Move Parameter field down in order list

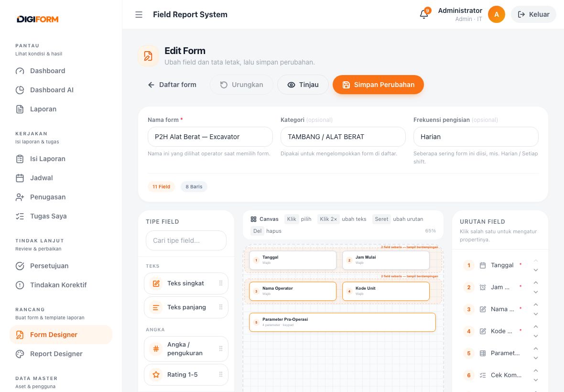536,358
